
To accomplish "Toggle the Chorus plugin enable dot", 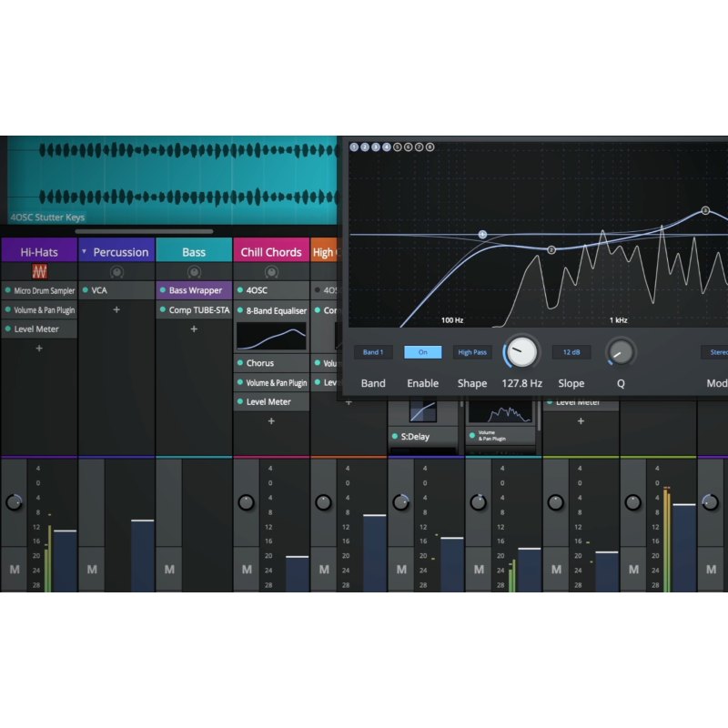I will click(x=240, y=362).
